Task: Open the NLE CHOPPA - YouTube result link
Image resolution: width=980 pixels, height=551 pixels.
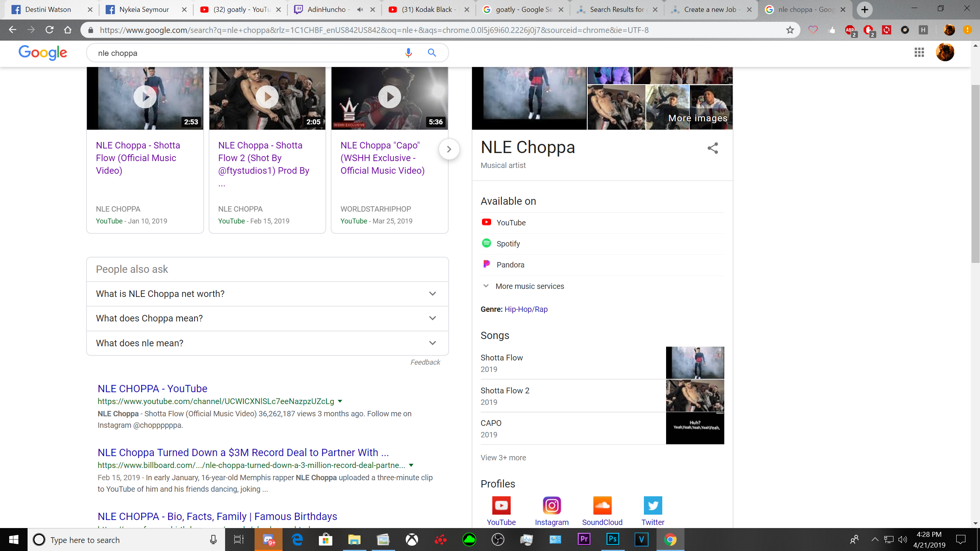Action: [152, 388]
